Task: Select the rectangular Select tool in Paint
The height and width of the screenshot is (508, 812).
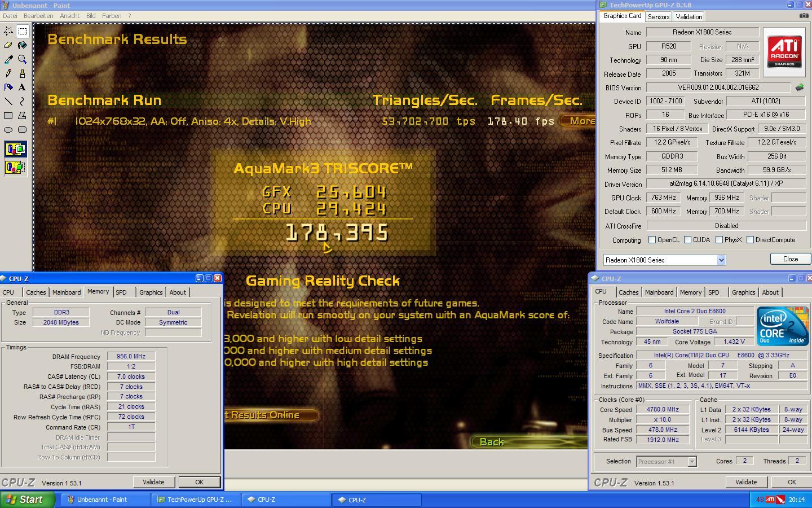Action: [23, 31]
